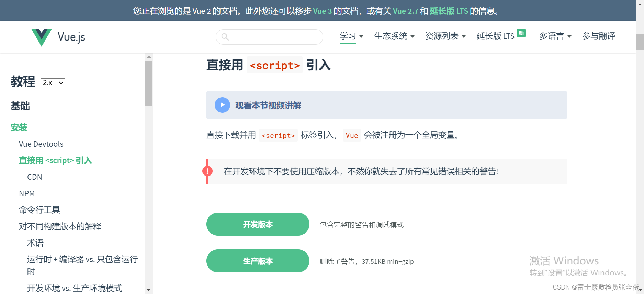
Task: Click the green 新 badge on 延长版 LTS
Action: click(x=521, y=33)
